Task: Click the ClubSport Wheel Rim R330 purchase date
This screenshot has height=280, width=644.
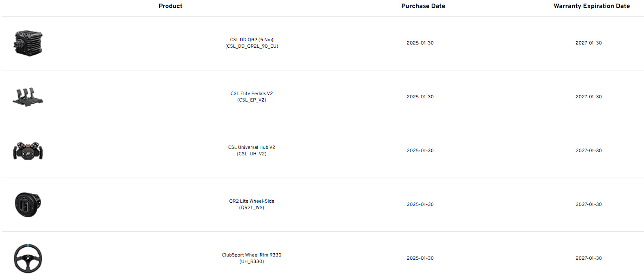Action: click(x=420, y=258)
